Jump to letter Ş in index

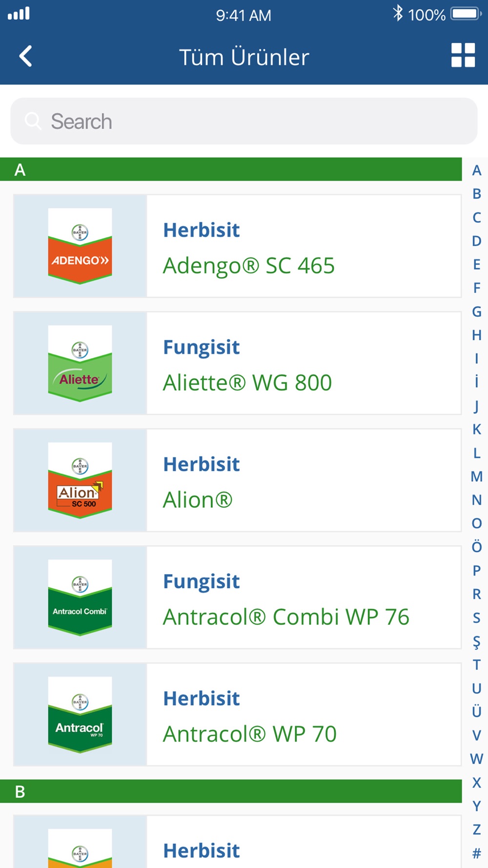477,642
